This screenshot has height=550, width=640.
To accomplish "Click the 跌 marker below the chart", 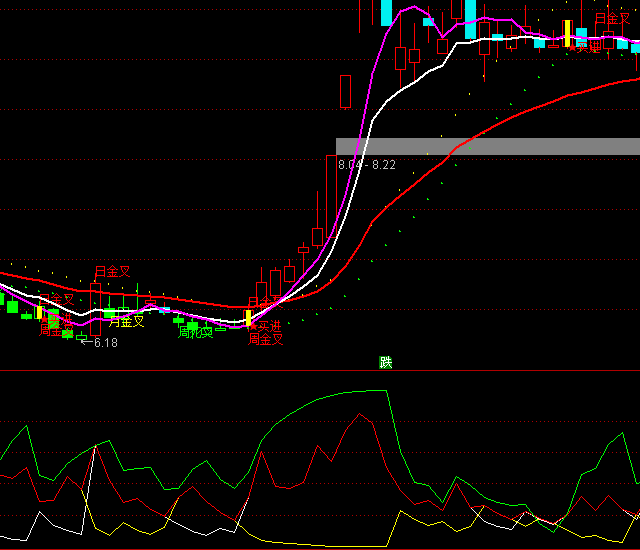I will click(386, 362).
